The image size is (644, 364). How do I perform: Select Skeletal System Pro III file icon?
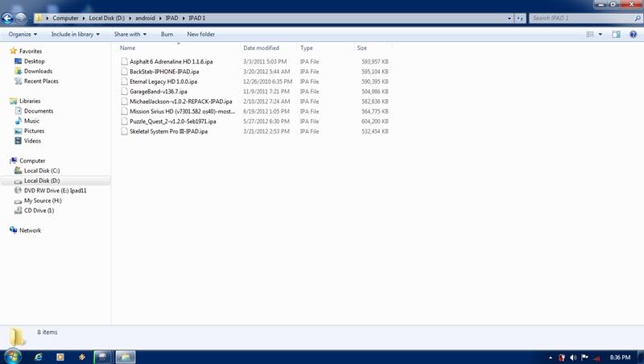point(124,131)
